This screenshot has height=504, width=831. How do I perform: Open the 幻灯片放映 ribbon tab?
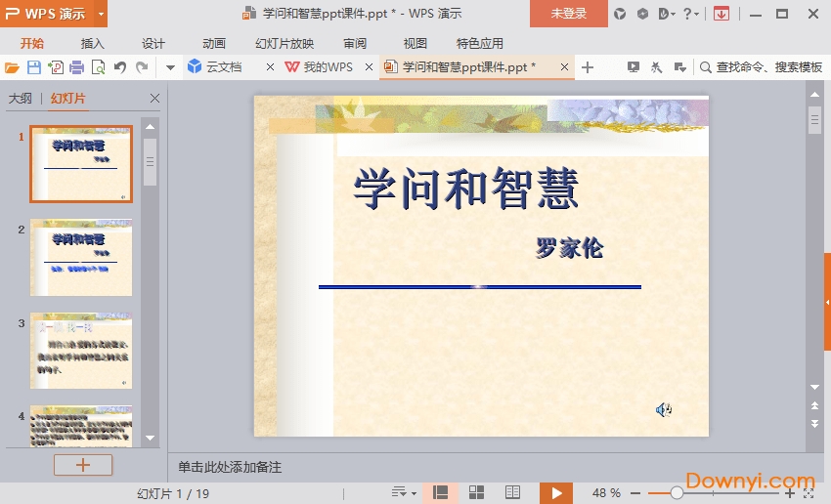284,43
